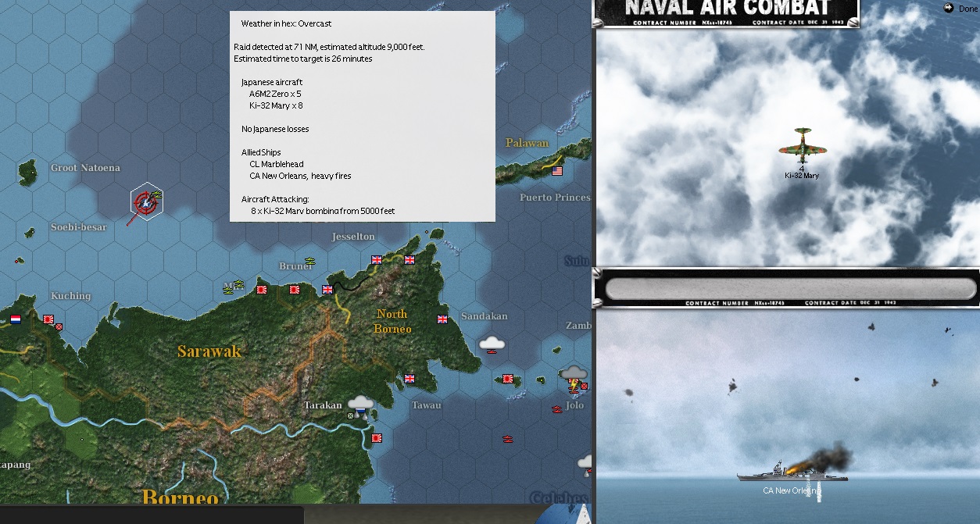This screenshot has height=524, width=980.
Task: Click the red ship icon east of Tarakan's Japanese flag
Action: point(508,439)
